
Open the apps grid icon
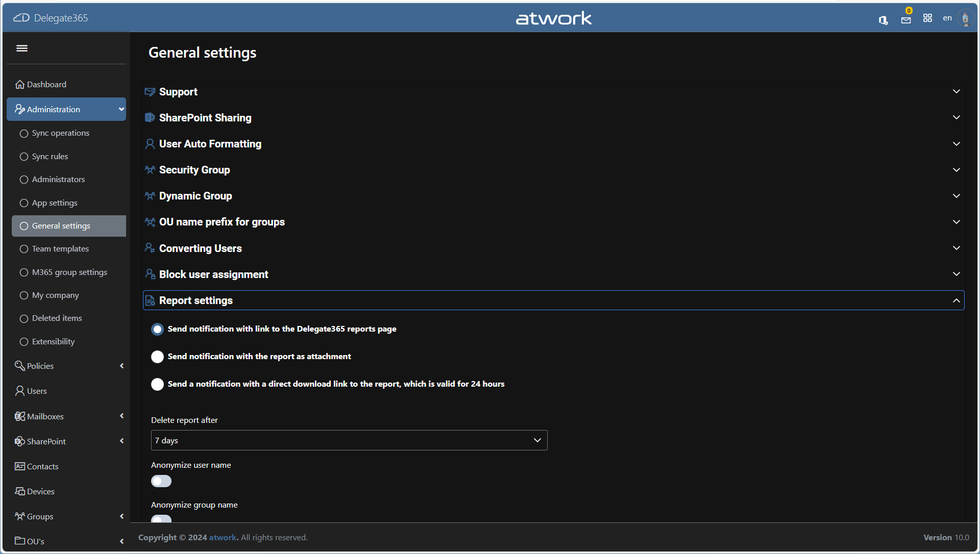tap(927, 18)
